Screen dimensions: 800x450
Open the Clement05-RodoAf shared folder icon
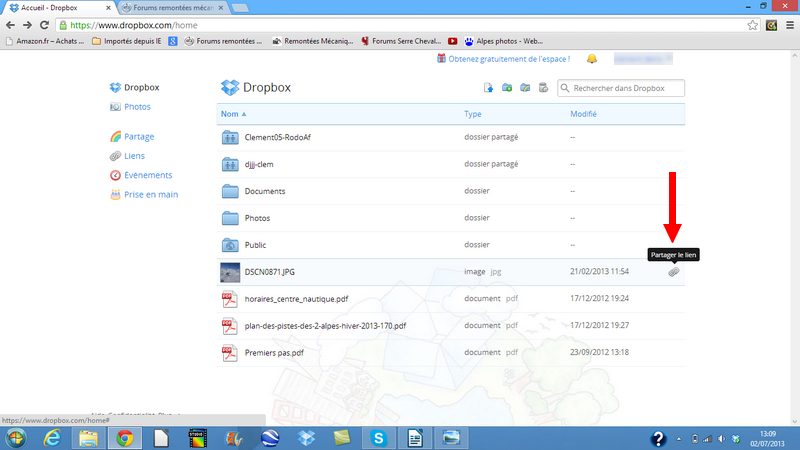(x=230, y=137)
